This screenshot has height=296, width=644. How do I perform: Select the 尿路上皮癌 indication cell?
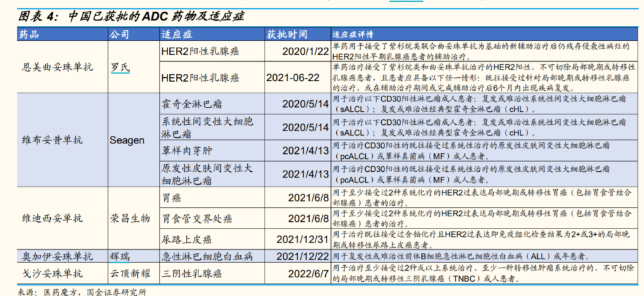pos(187,239)
